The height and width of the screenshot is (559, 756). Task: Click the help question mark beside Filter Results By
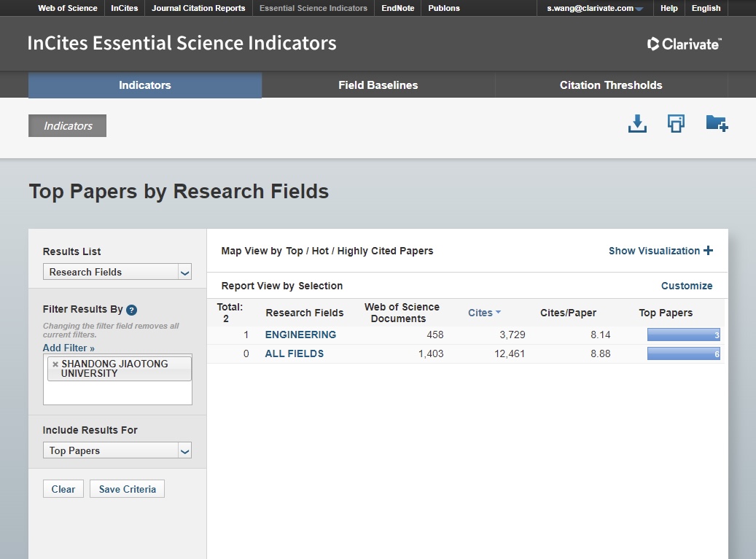click(x=132, y=310)
